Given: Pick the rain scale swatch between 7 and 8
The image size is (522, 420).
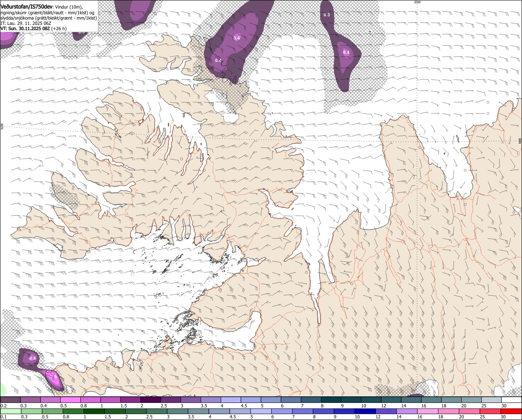Looking at the screenshot, I should pos(303,411).
